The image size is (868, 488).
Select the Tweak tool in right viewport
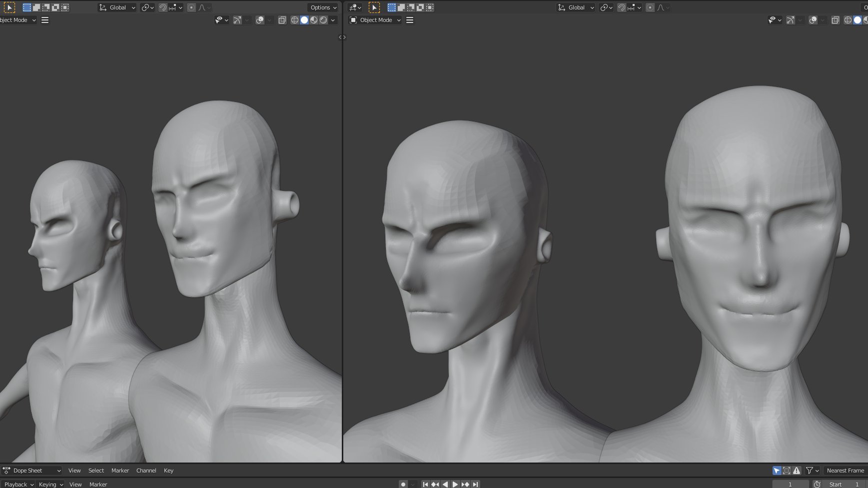click(374, 7)
